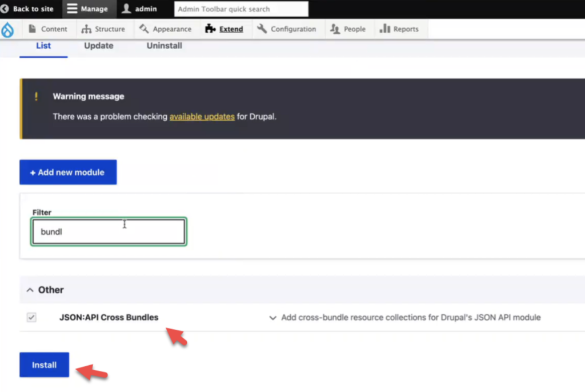
Task: Click inside the module Filter text field
Action: [108, 231]
